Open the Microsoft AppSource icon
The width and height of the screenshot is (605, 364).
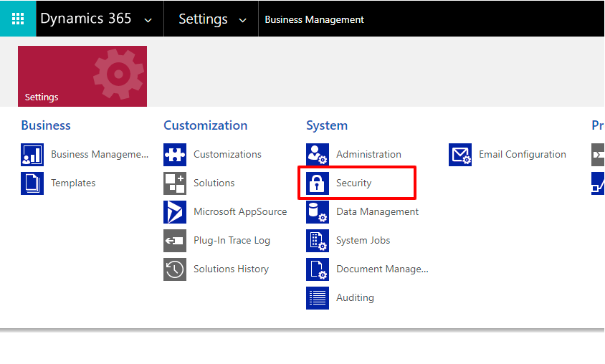pos(175,212)
